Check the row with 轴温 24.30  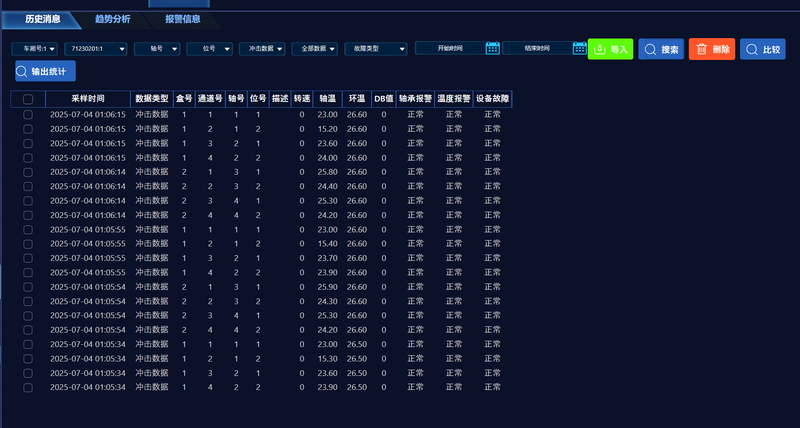pos(28,301)
